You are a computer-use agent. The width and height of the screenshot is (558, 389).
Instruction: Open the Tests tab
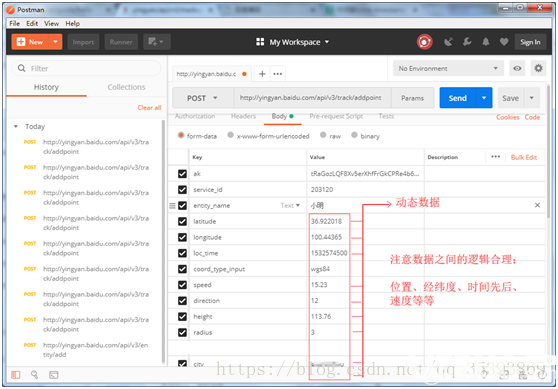386,116
